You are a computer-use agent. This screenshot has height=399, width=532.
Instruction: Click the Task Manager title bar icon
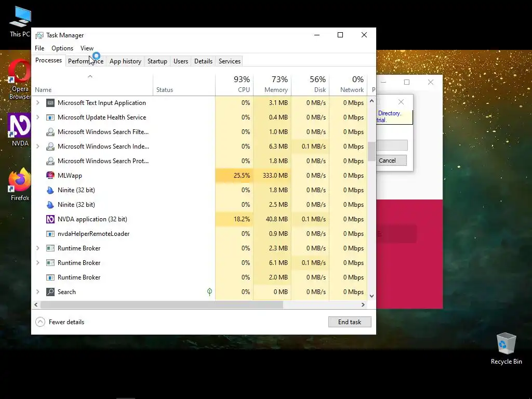pyautogui.click(x=39, y=35)
